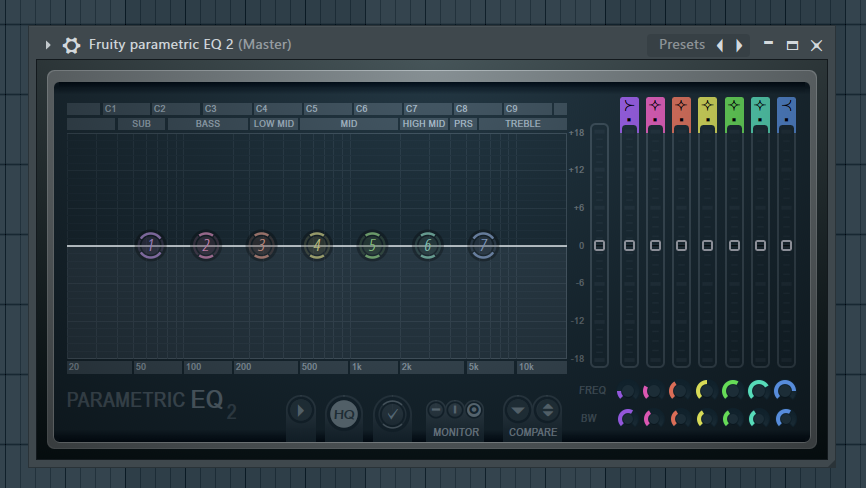Image resolution: width=866 pixels, height=488 pixels.
Task: Click band 4 yellow level slider handle
Action: 707,246
